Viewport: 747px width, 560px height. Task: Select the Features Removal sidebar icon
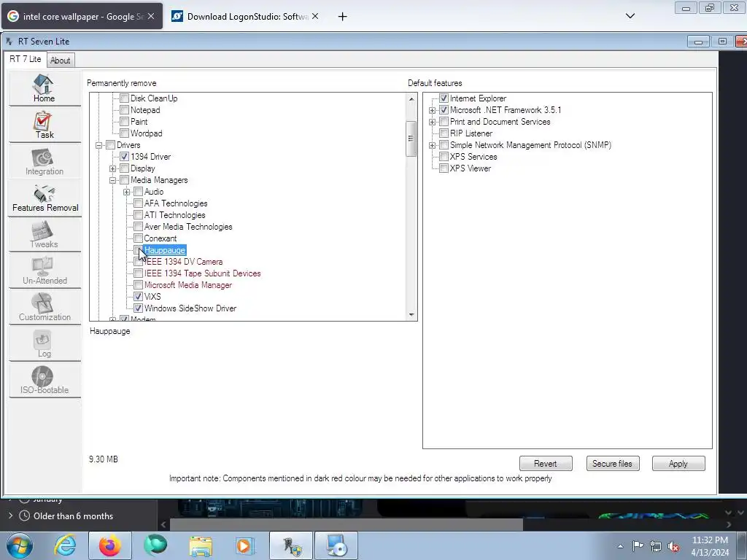click(44, 198)
